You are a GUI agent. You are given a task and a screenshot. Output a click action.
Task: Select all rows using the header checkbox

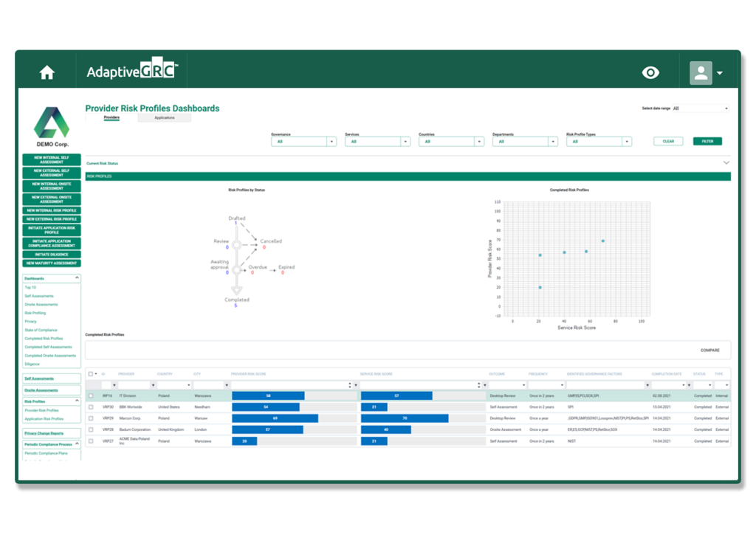(x=91, y=374)
